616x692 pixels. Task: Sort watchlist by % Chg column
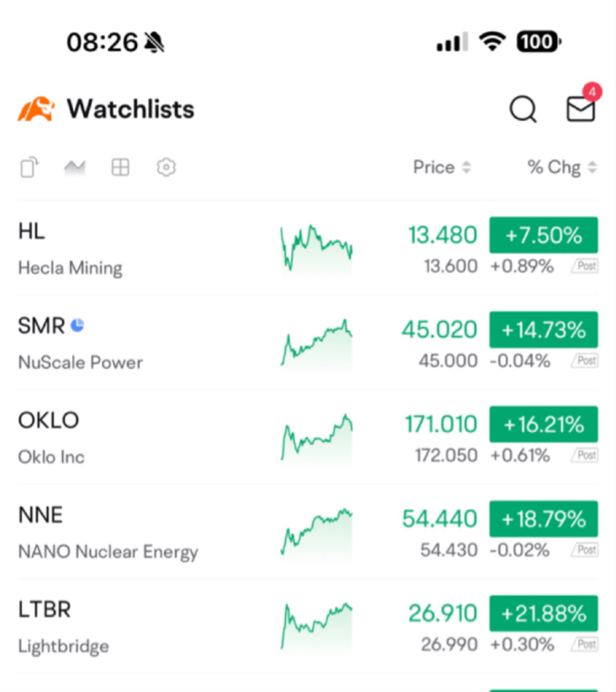click(562, 168)
